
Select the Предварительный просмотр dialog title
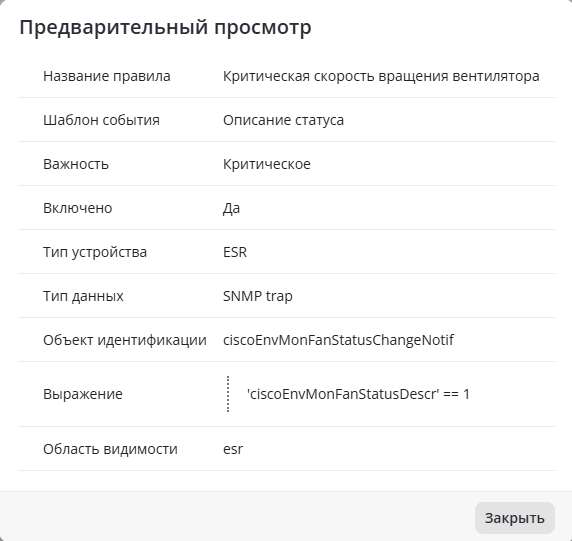point(165,28)
